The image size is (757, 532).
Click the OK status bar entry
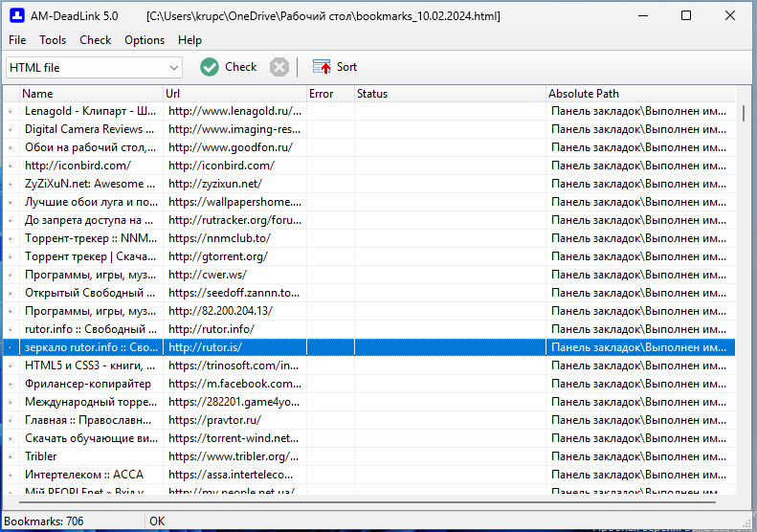click(157, 521)
